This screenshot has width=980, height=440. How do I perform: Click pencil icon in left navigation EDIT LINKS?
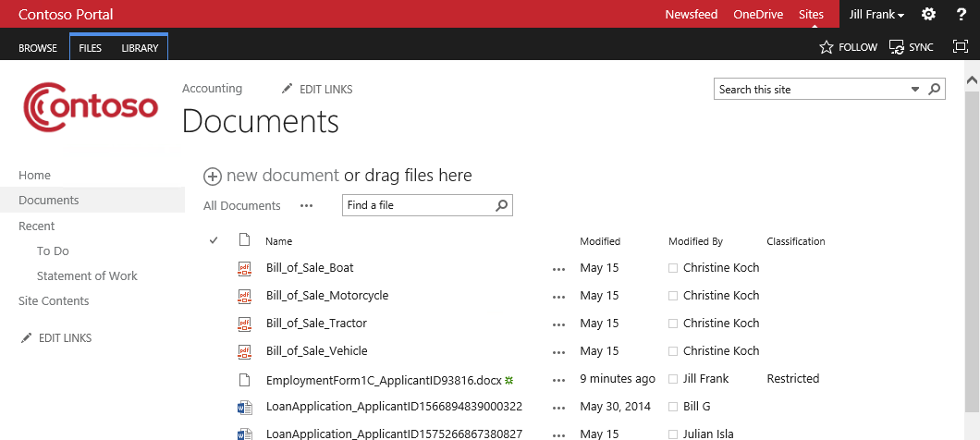click(x=26, y=338)
